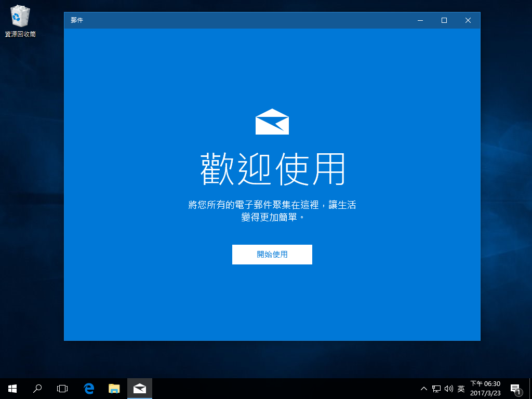Click the 郵件 title bar text
Viewport: 532px width, 399px height.
click(x=77, y=20)
